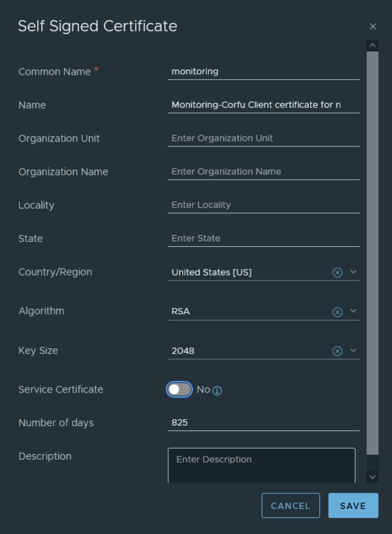This screenshot has width=392, height=534.
Task: Expand the Algorithm dropdown arrow
Action: pyautogui.click(x=353, y=311)
